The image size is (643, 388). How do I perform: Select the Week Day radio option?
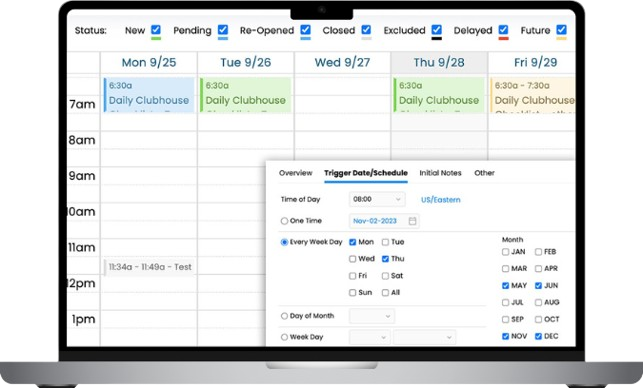point(284,337)
